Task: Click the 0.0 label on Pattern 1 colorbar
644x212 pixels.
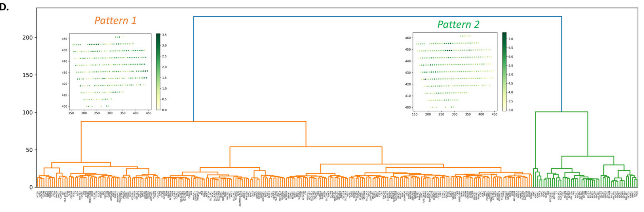Action: [x=164, y=110]
